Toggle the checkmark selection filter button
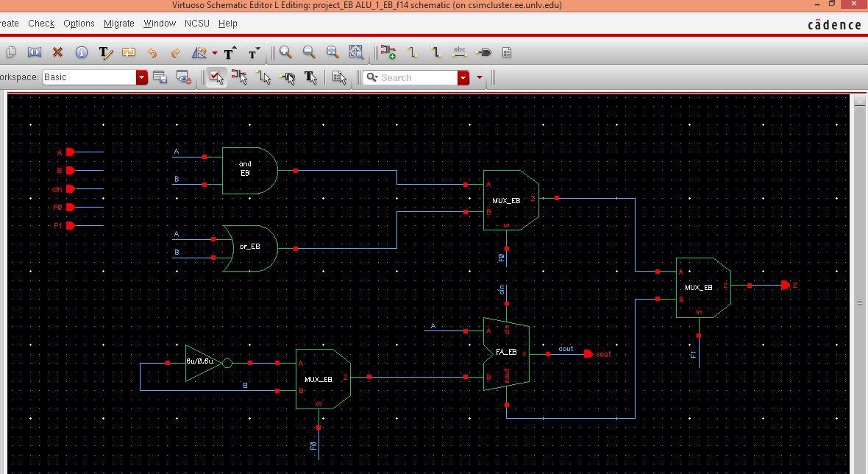The image size is (868, 474). pos(216,77)
